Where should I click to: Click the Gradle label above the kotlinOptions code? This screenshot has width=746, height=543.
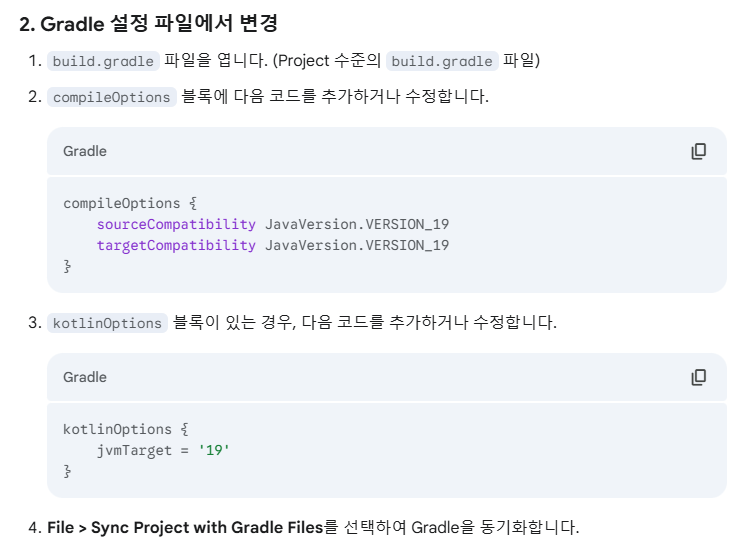85,377
